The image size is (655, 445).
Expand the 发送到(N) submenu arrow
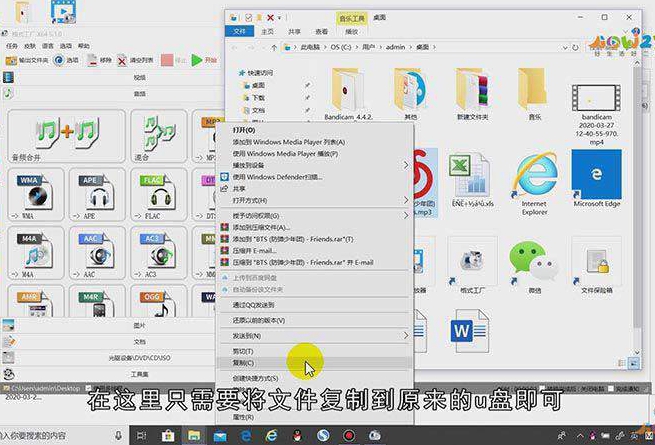[406, 336]
